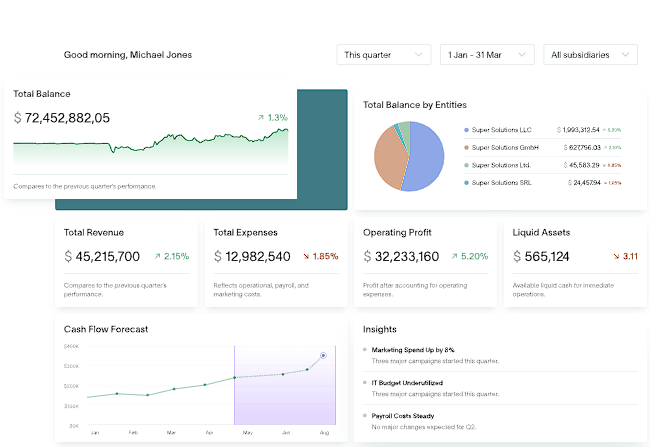
Task: Select the Super Solutions Ltd. entity row
Action: coord(543,165)
